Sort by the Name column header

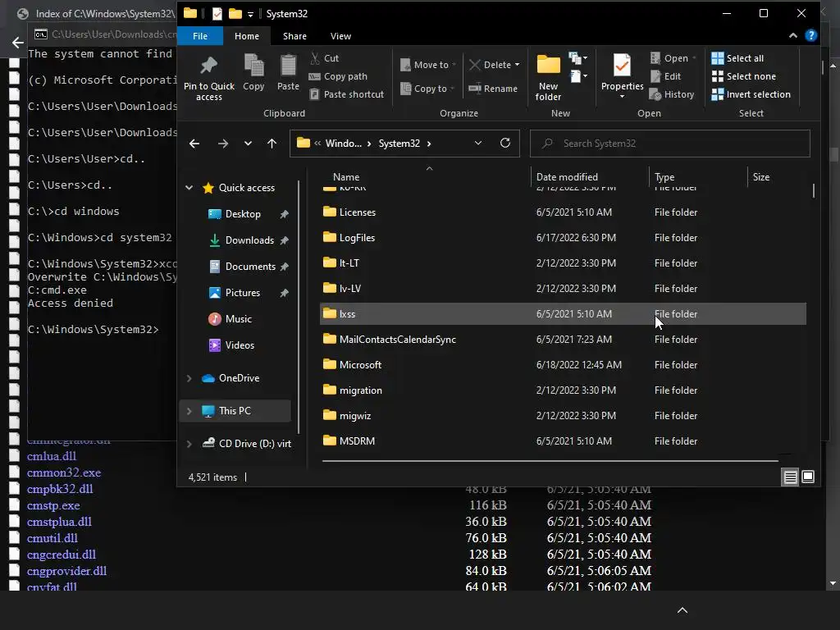pos(346,177)
